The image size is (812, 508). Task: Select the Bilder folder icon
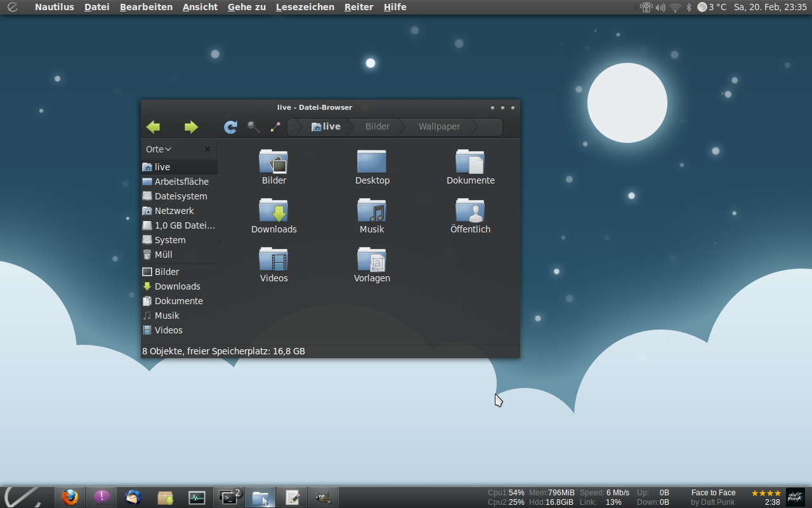(x=273, y=162)
